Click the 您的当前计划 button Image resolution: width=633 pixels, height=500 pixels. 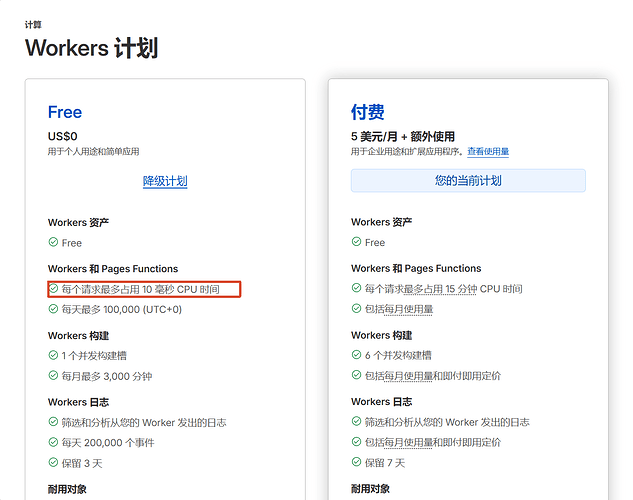(x=468, y=180)
